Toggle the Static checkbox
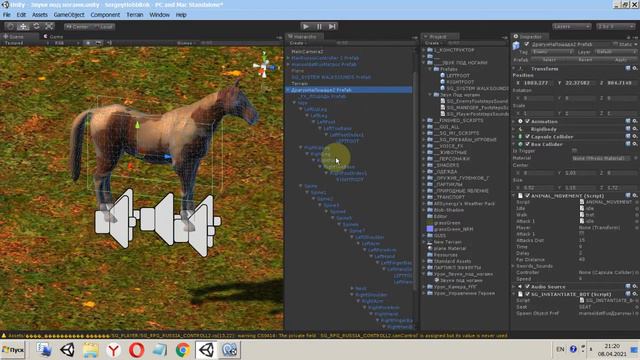 [615, 44]
